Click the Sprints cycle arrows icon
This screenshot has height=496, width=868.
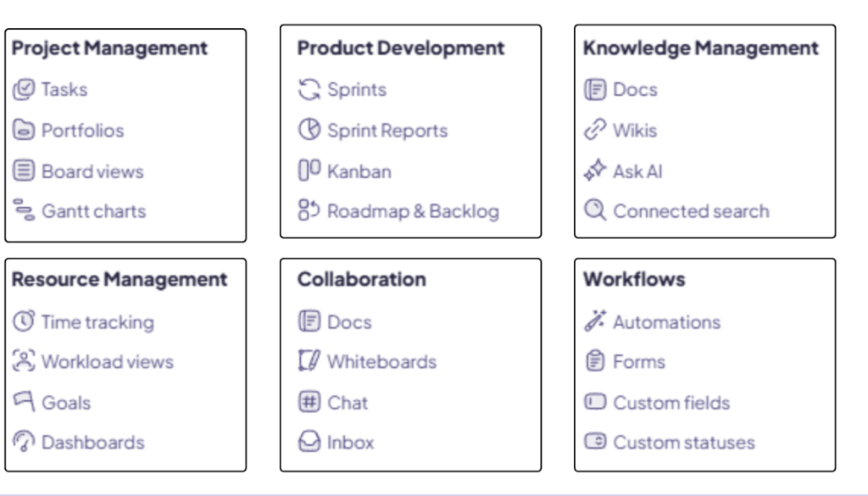[309, 89]
